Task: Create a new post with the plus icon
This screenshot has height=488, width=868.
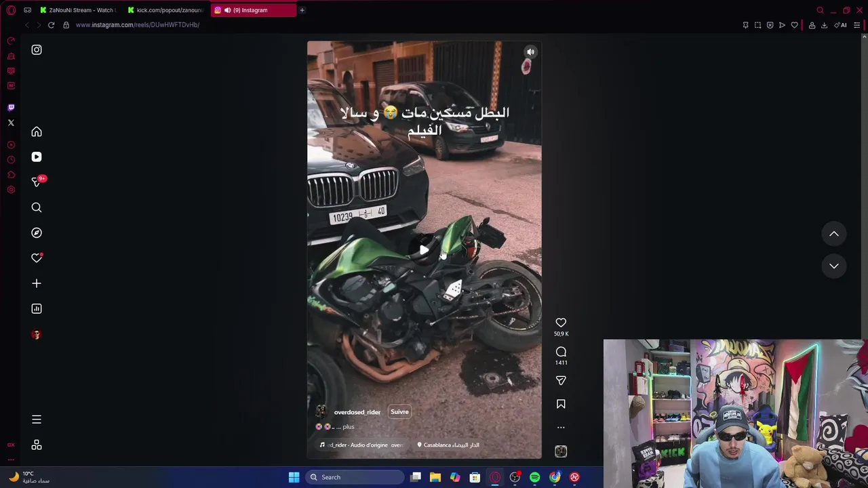Action: 37,283
